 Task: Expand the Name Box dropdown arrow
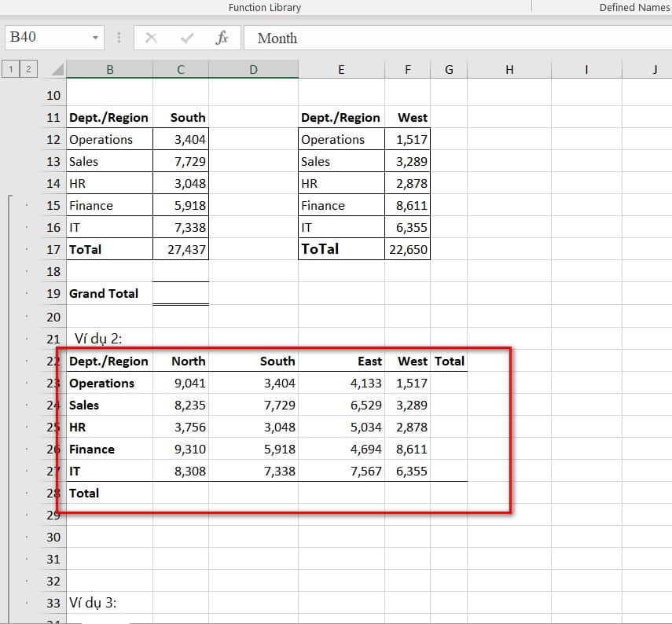(x=95, y=38)
